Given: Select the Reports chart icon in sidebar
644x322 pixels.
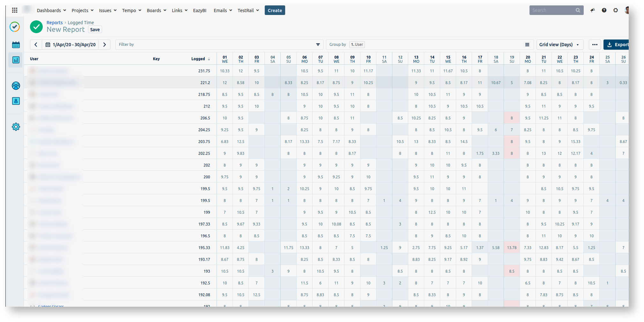Looking at the screenshot, I should tap(16, 60).
